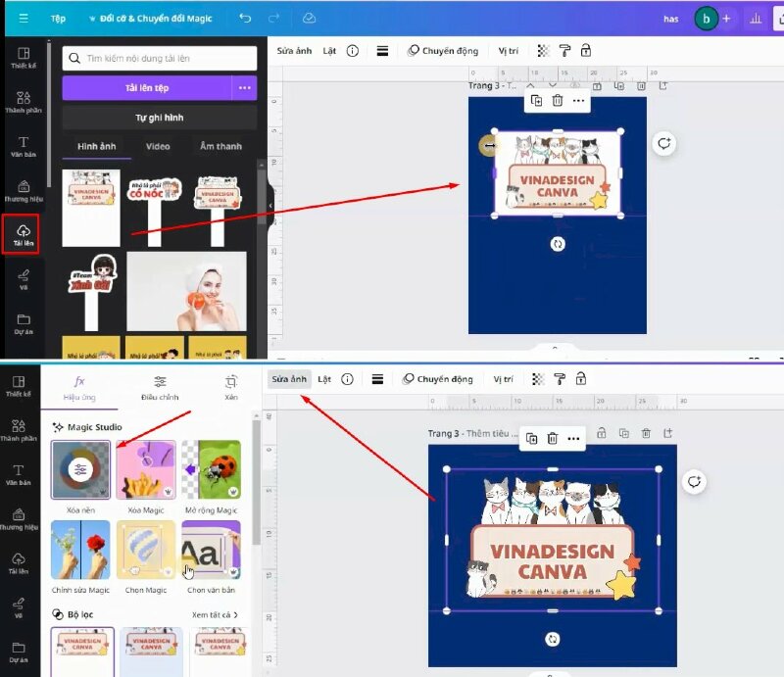Screen dimensions: 784x677
Task: Click the purple Tải lên tệp button
Action: [146, 87]
